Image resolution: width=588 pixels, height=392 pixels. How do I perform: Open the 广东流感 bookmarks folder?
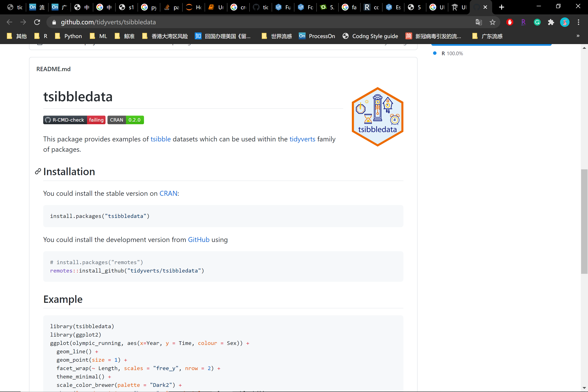point(487,36)
